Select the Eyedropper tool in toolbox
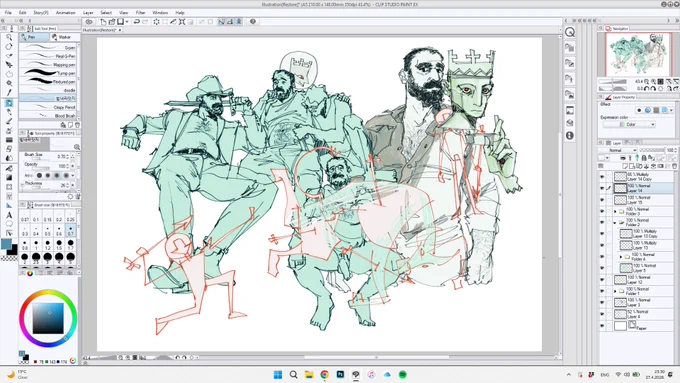The image size is (680, 383). click(x=9, y=92)
